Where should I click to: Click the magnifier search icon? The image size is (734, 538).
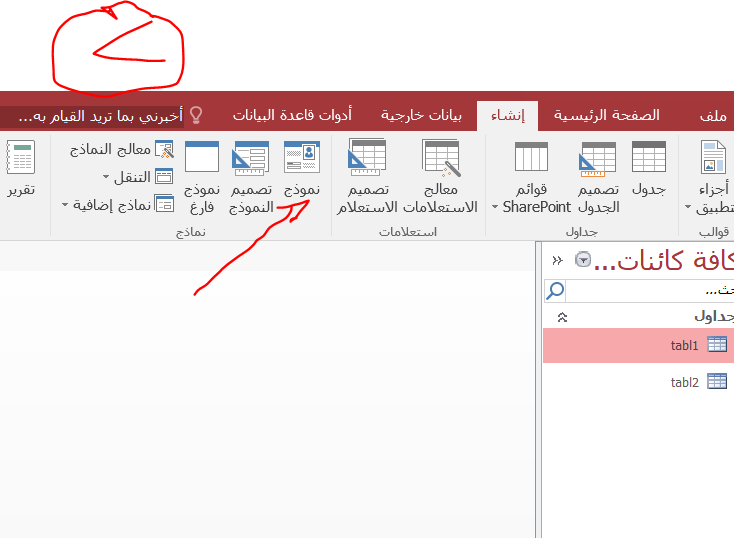pos(555,291)
